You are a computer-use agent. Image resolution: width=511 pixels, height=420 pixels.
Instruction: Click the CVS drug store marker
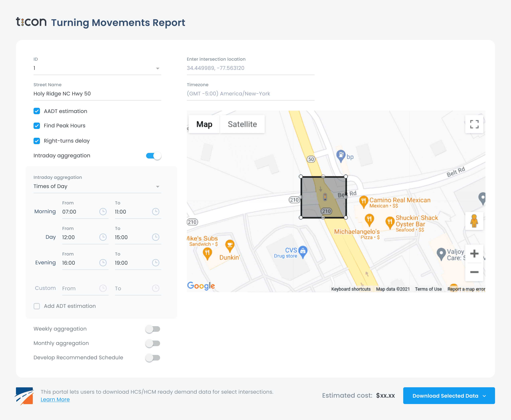303,252
